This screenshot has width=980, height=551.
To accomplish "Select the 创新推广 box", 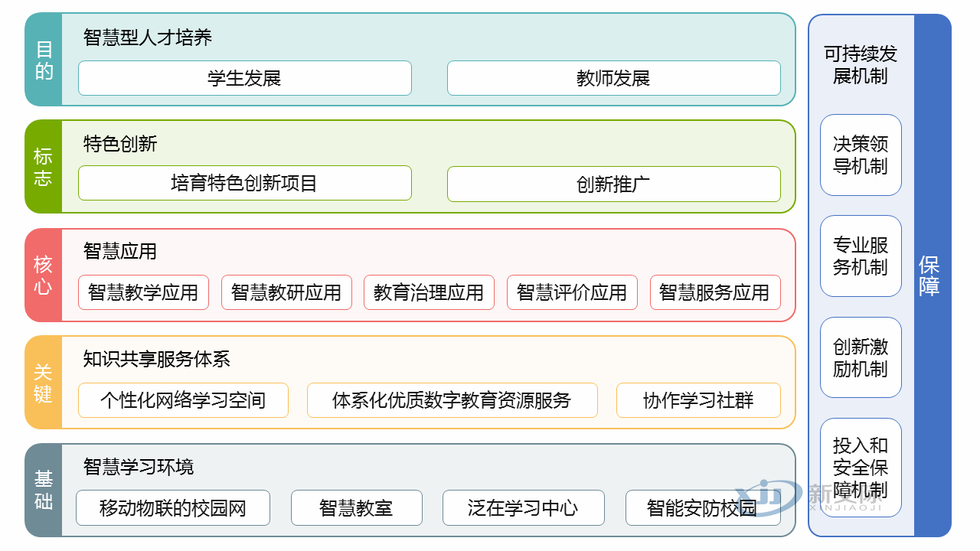I will tap(614, 184).
